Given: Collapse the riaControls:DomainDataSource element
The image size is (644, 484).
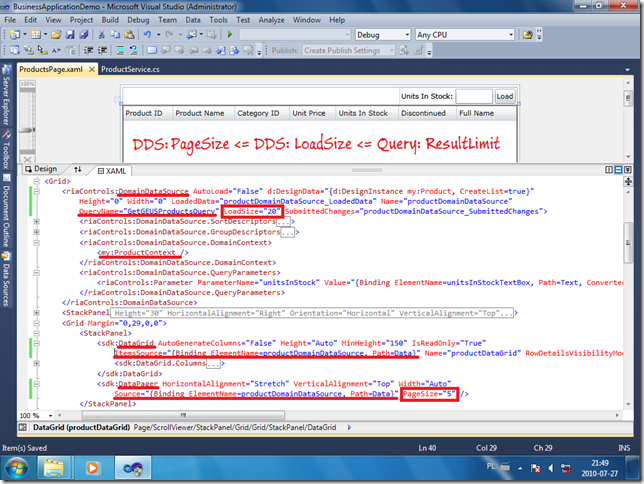Looking at the screenshot, I should point(37,191).
